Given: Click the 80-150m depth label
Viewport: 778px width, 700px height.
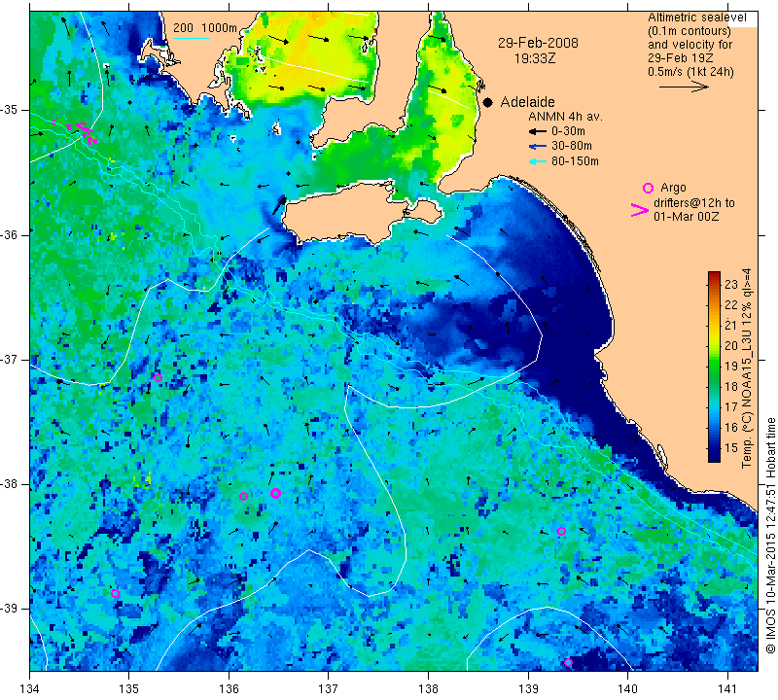Looking at the screenshot, I should [575, 161].
